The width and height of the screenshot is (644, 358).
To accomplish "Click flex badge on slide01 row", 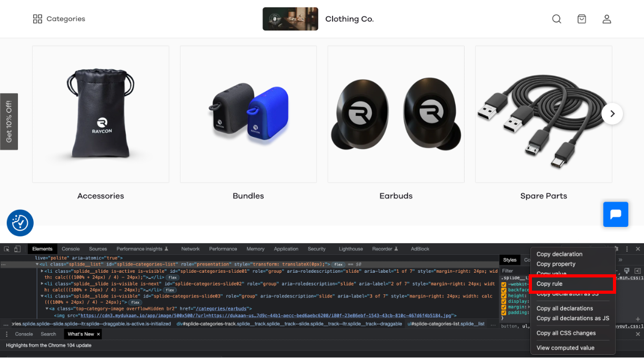I will tap(172, 277).
